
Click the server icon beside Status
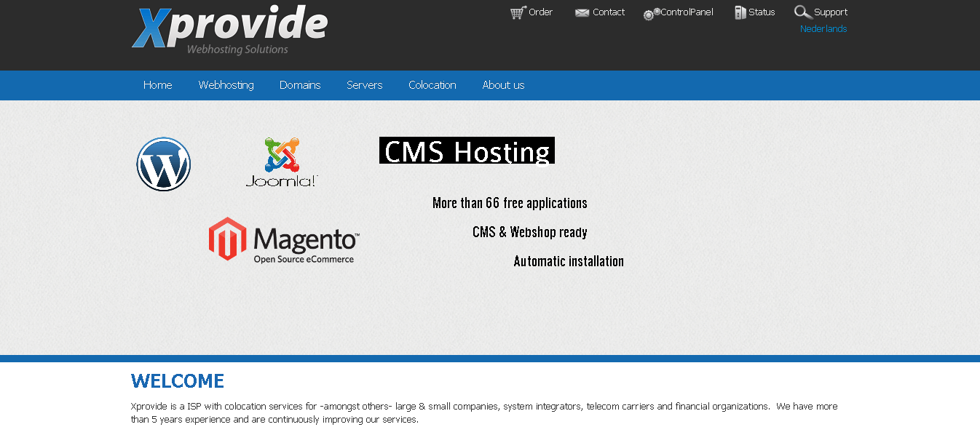(x=740, y=12)
